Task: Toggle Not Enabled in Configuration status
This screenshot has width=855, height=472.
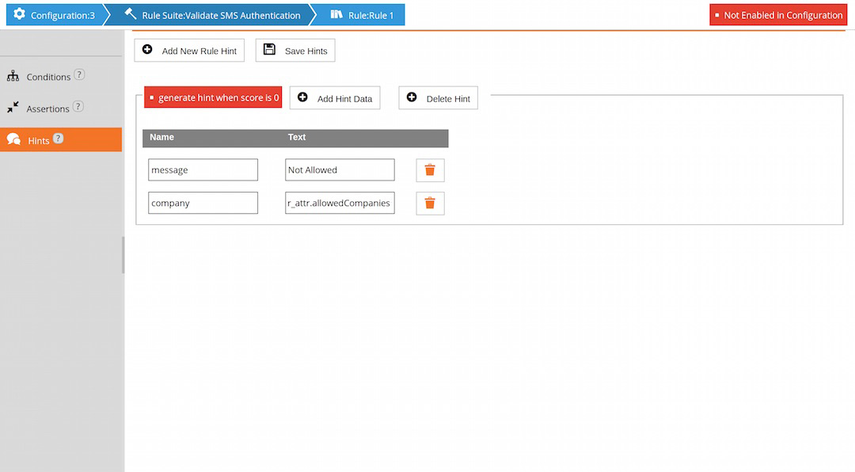Action: [778, 15]
